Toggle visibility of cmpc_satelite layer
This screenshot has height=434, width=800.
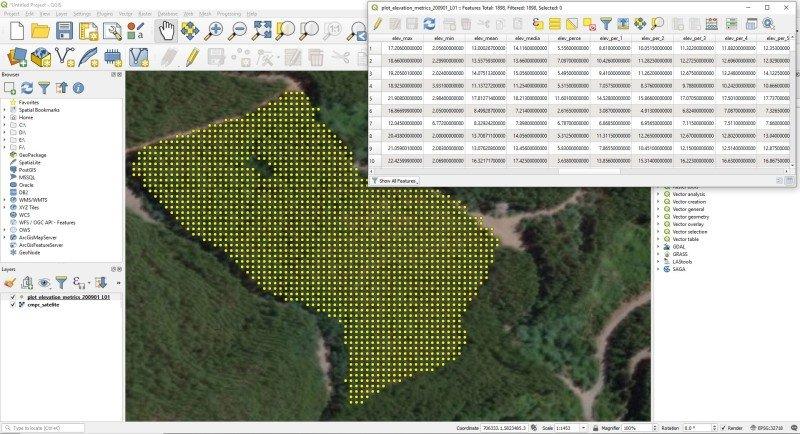(12, 305)
